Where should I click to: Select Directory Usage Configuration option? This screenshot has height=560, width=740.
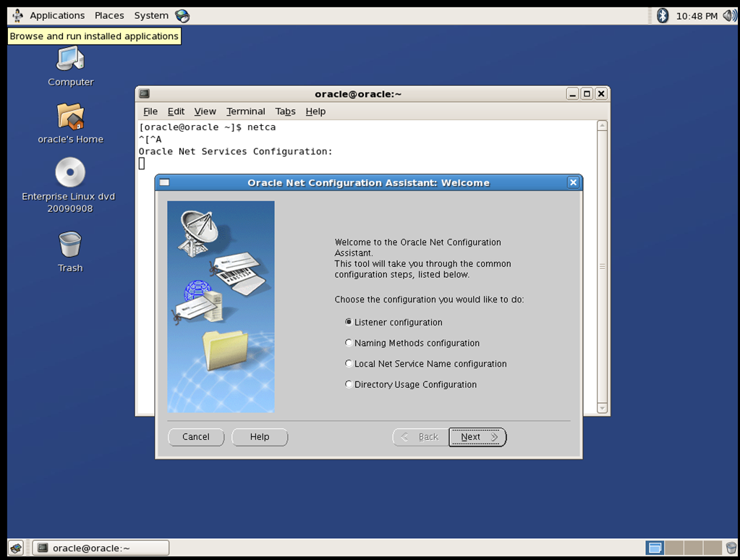pyautogui.click(x=349, y=384)
